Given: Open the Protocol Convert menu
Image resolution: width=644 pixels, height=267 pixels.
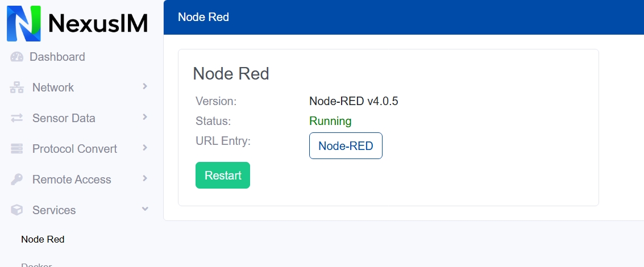Looking at the screenshot, I should coord(75,149).
